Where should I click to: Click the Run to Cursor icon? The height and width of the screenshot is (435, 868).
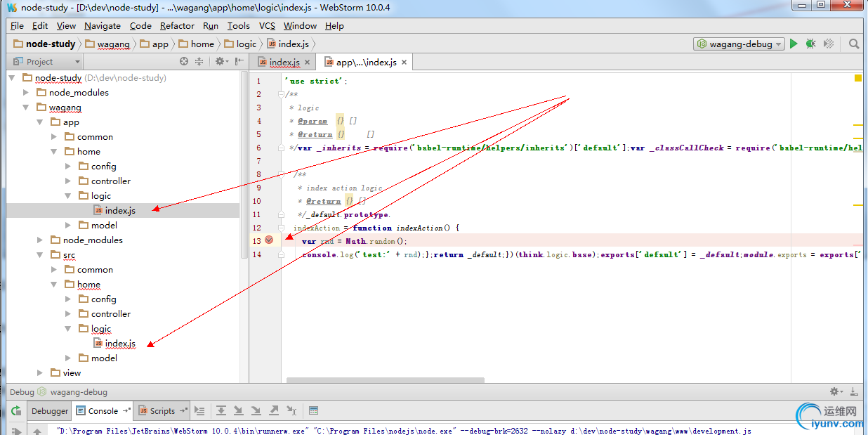coord(291,411)
